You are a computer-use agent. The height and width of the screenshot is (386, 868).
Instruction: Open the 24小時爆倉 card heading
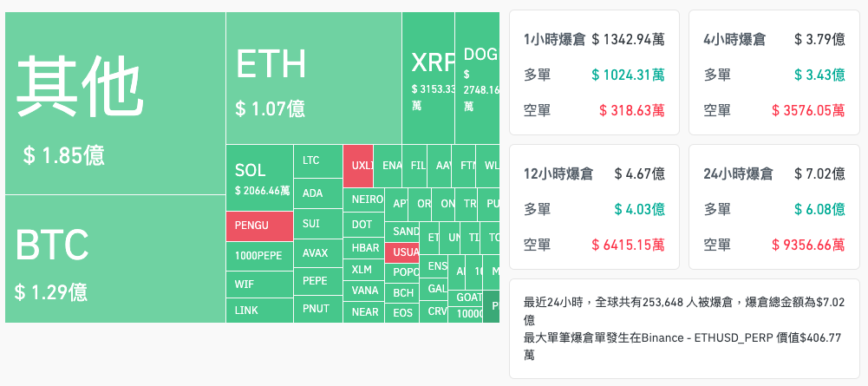[x=737, y=173]
